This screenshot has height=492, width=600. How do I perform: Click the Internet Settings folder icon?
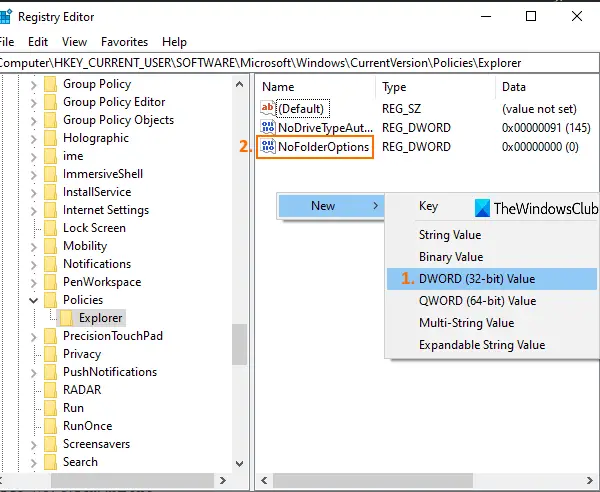click(x=51, y=210)
